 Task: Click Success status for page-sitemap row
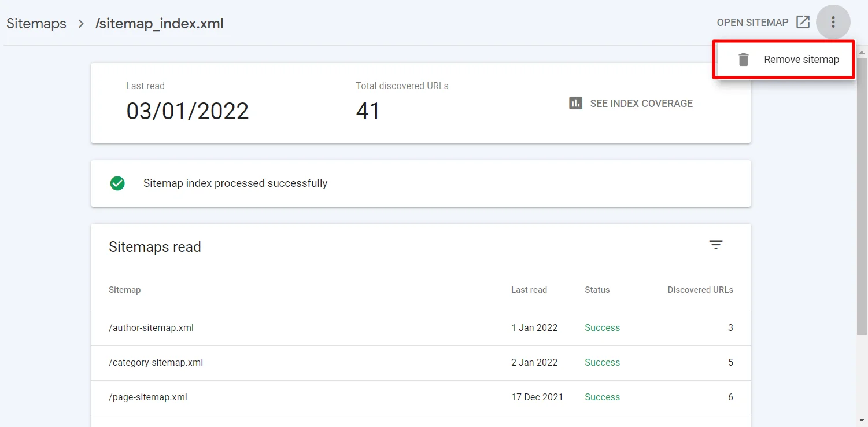(602, 397)
